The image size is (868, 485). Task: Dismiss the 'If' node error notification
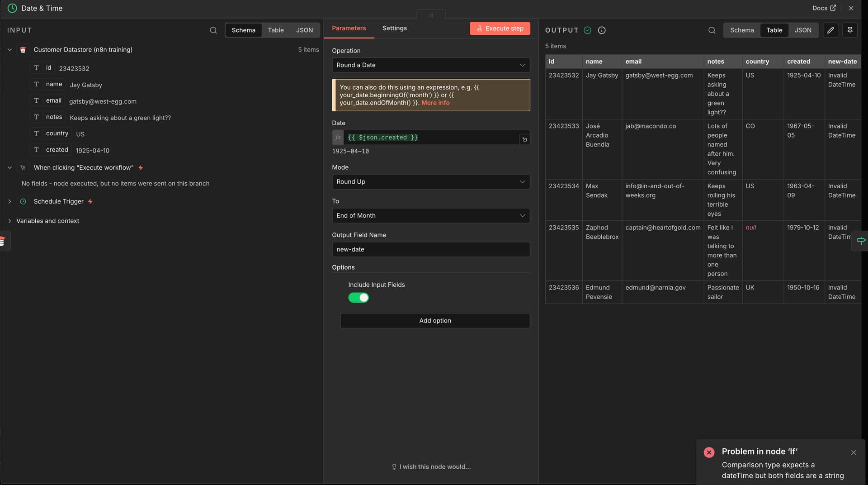(x=854, y=452)
